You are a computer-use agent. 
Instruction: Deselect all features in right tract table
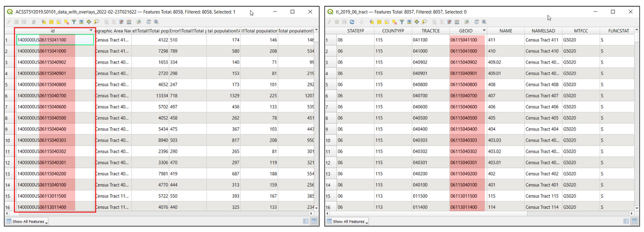394,22
